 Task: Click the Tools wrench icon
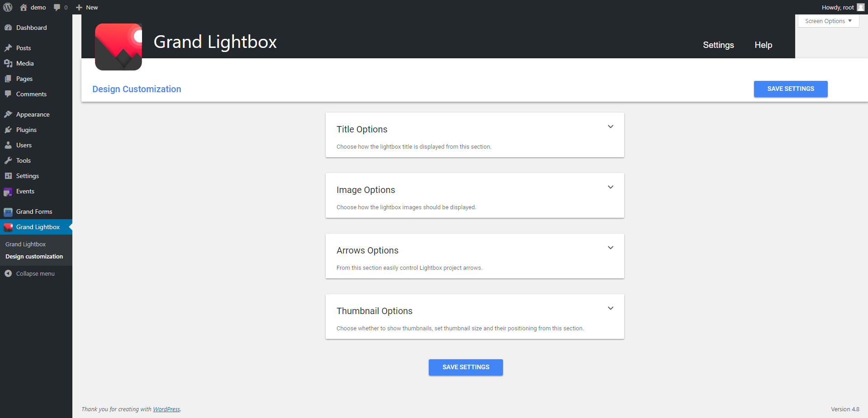8,160
